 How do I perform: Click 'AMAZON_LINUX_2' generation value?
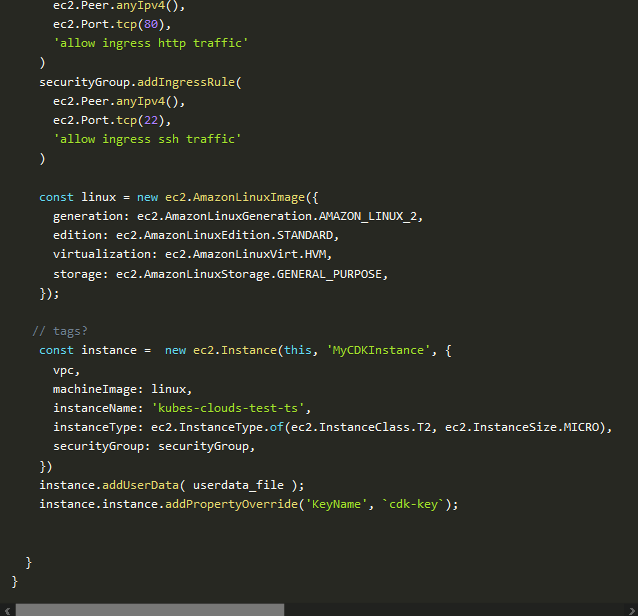coord(368,216)
